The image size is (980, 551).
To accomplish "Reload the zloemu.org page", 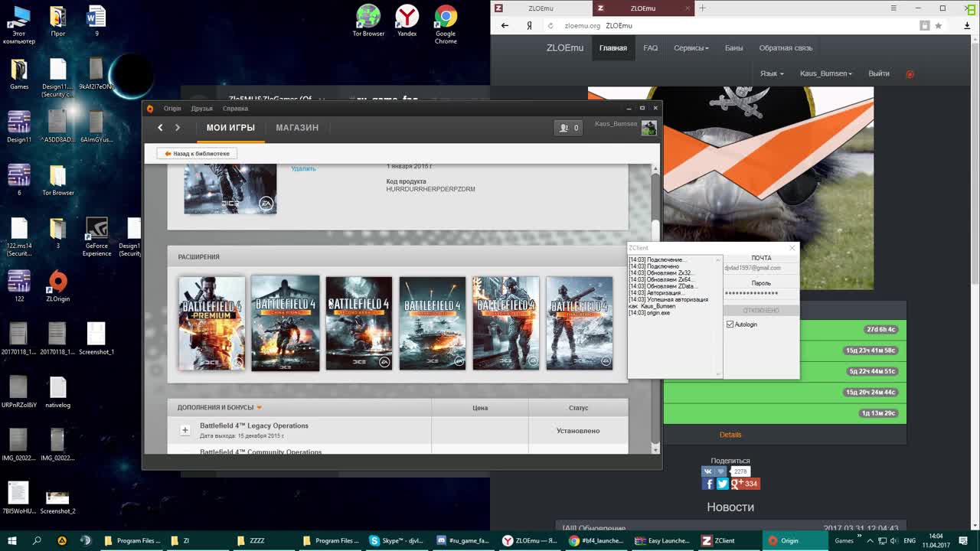I will [551, 25].
